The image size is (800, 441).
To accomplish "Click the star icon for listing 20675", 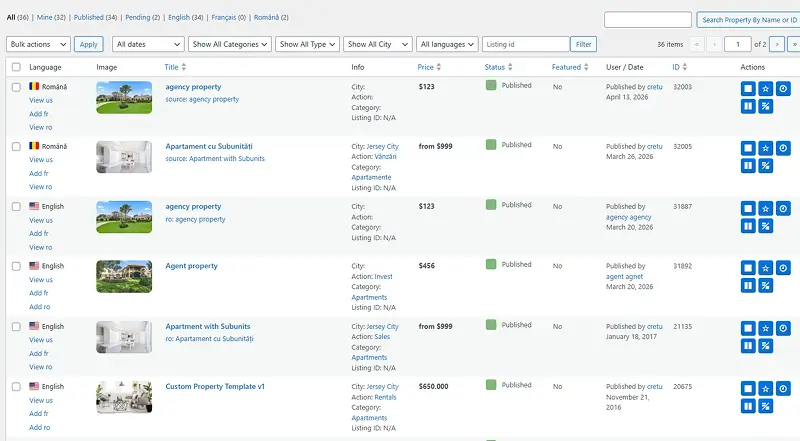I will coord(766,389).
